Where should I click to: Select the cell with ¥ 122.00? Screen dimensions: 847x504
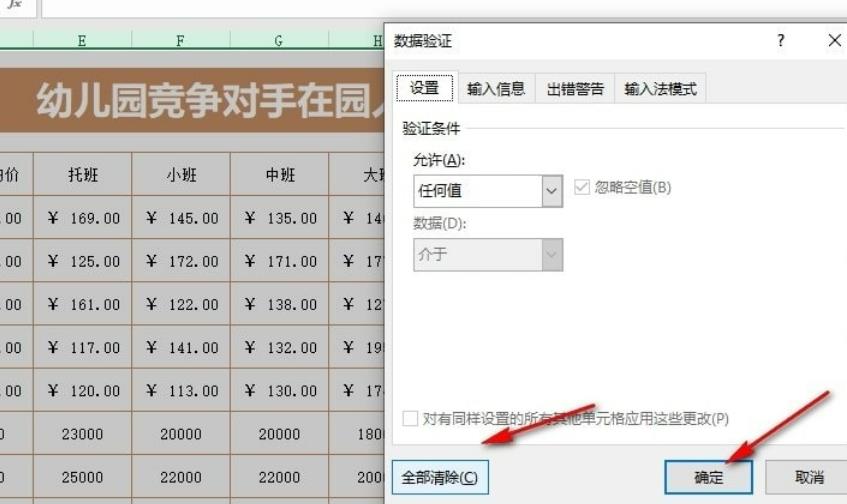point(180,304)
